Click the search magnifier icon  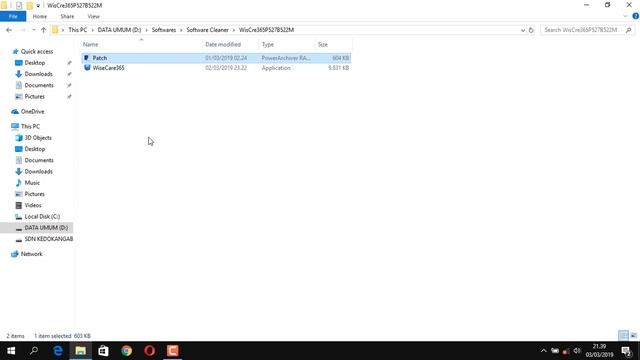(x=629, y=30)
